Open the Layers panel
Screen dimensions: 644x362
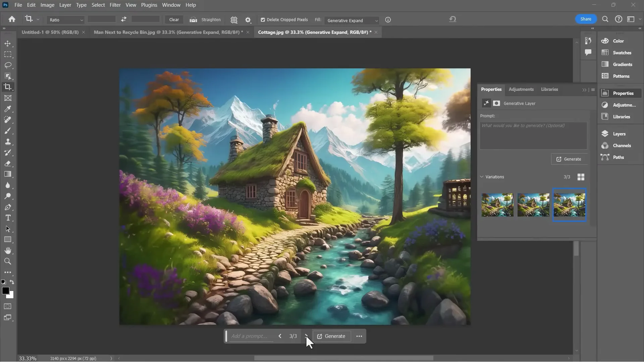tap(618, 133)
